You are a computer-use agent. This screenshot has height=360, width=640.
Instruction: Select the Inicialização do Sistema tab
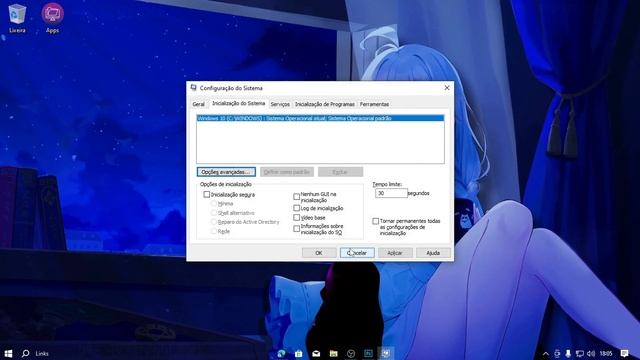(238, 103)
